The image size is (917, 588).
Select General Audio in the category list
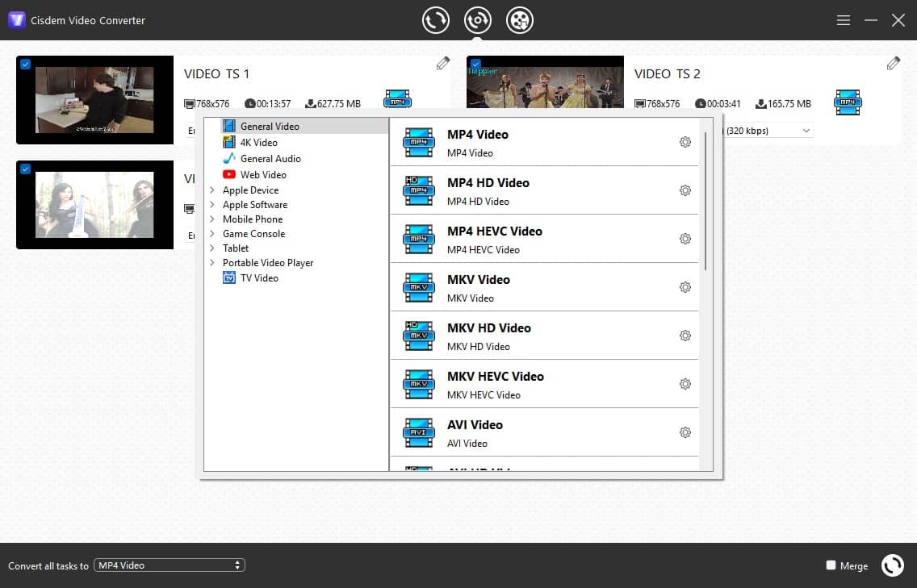point(270,159)
